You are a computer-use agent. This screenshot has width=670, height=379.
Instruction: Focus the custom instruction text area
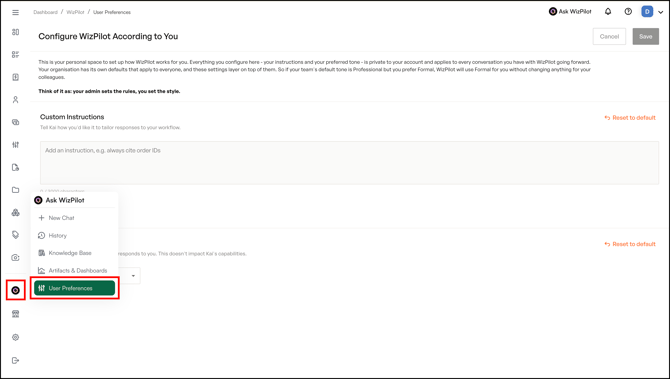pyautogui.click(x=349, y=163)
